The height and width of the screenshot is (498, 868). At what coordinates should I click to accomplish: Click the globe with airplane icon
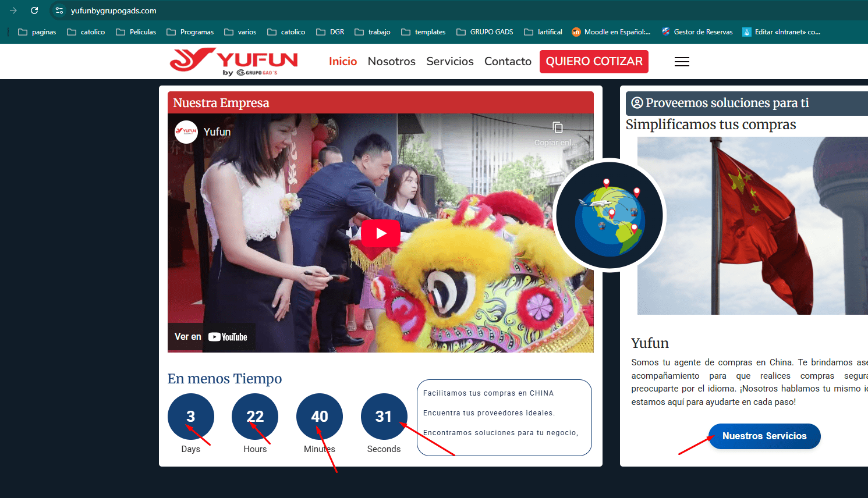[x=609, y=215]
